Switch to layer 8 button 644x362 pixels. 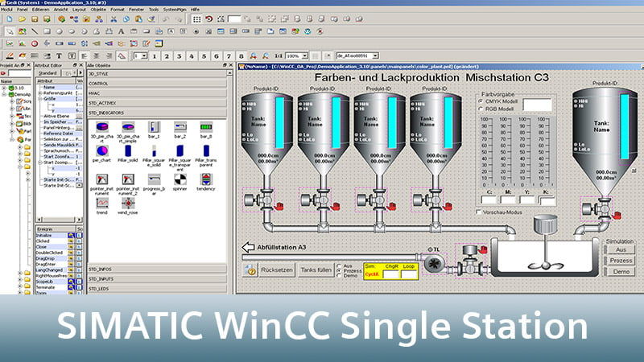(241, 56)
